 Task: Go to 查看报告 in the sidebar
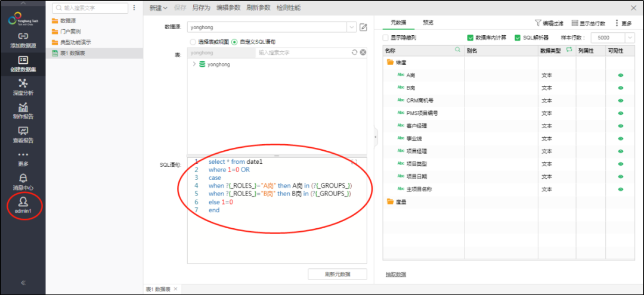[x=23, y=135]
